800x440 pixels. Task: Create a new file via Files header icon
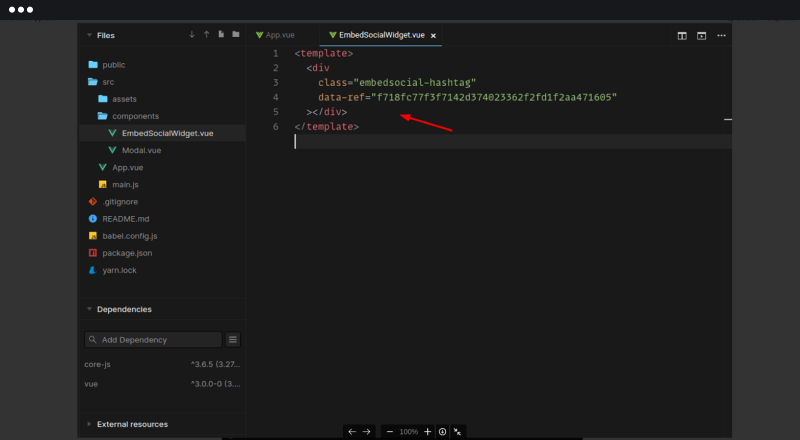(x=221, y=34)
